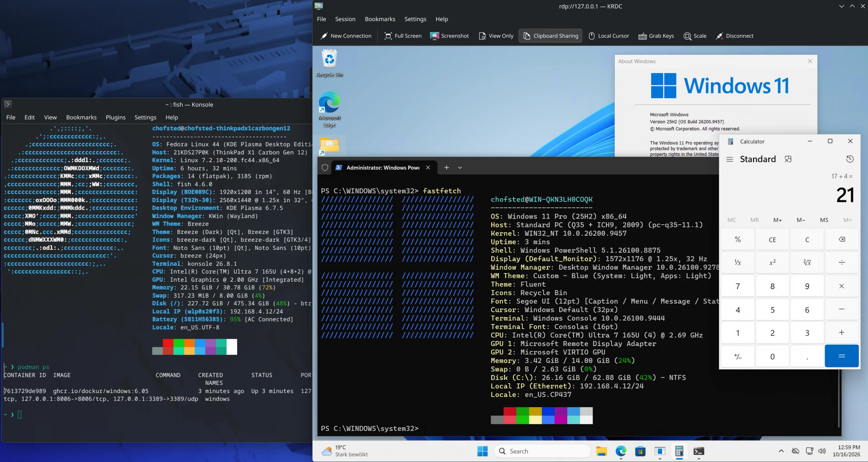Click the Windows taskbar Search box

(x=542, y=451)
